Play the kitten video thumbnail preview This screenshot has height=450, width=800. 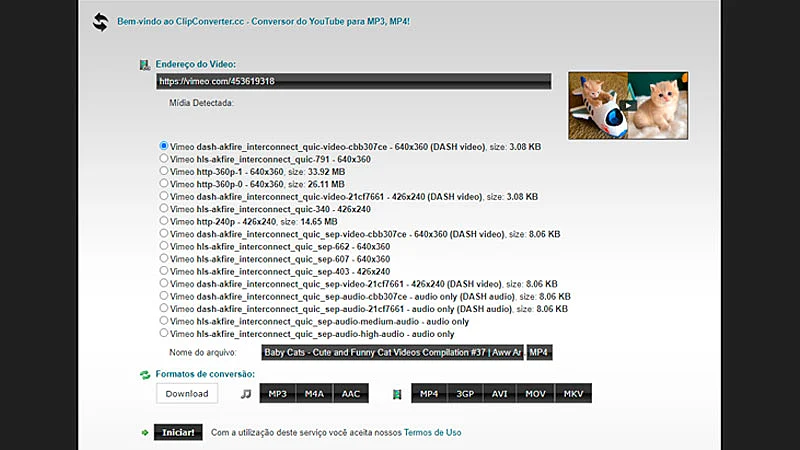(x=628, y=106)
